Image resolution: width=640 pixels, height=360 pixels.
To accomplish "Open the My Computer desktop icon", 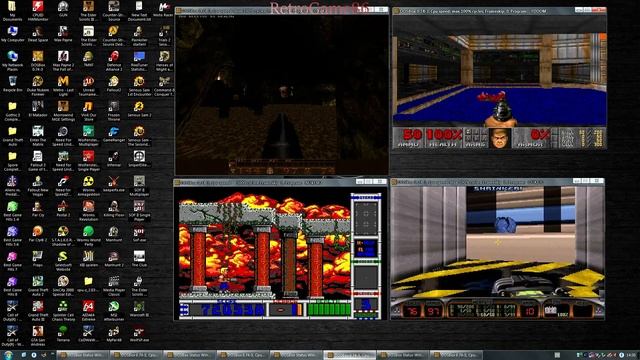I will point(13,34).
